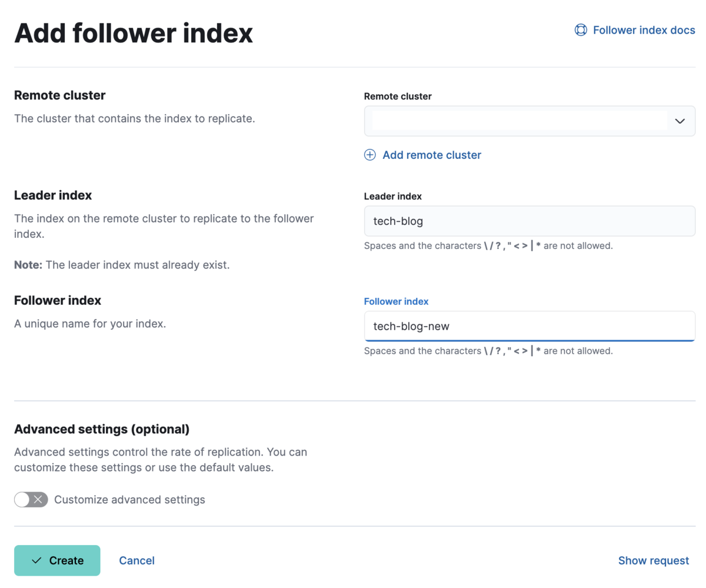Viewport: 706px width, 588px height.
Task: Click the Advanced settings (optional) heading
Action: click(102, 429)
